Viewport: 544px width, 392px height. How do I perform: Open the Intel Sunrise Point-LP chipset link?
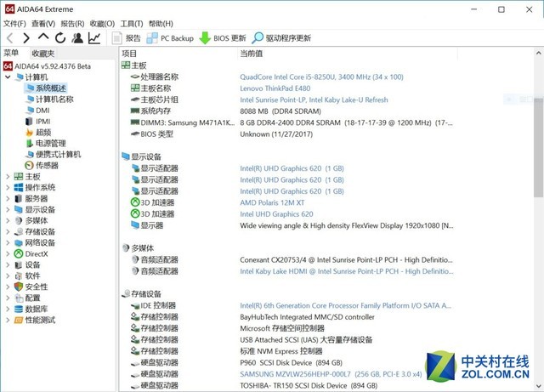click(x=314, y=100)
